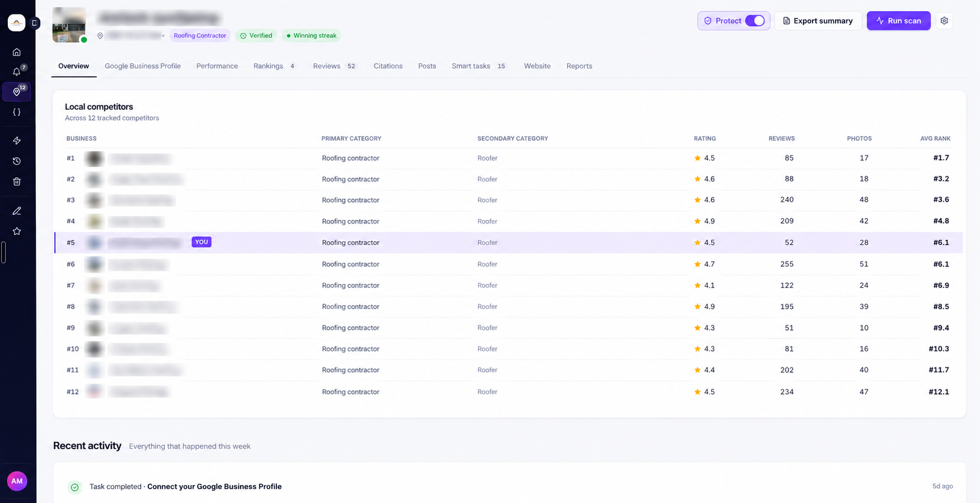Click Export summary button

pos(818,21)
